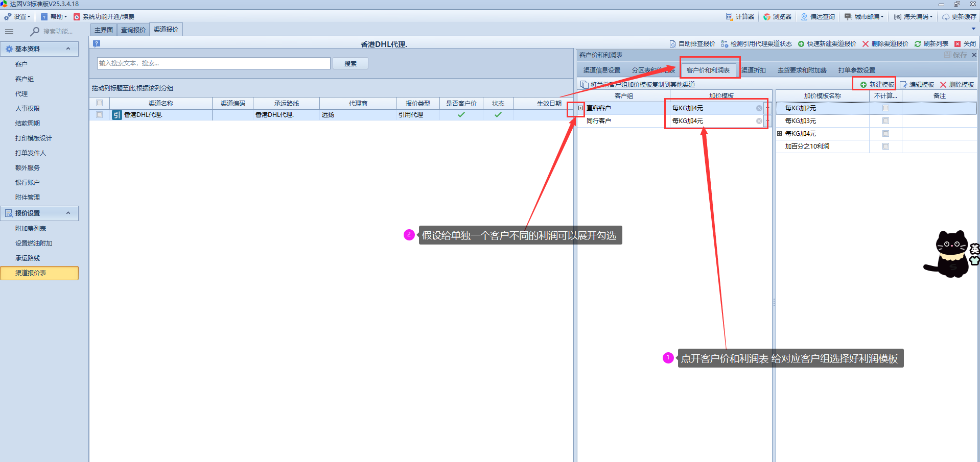Image resolution: width=980 pixels, height=462 pixels.
Task: Open the 查询报价 tab
Action: [133, 30]
